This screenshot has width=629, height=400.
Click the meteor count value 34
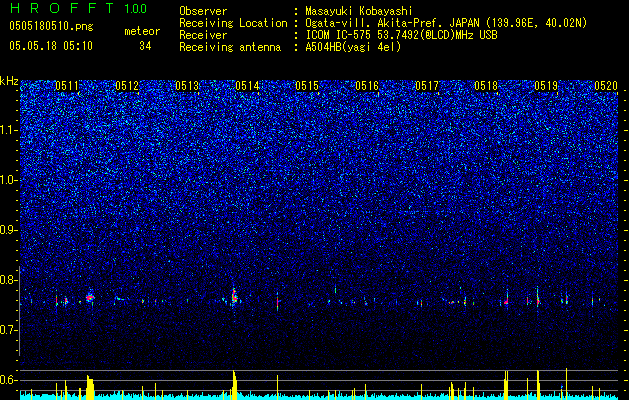[x=145, y=46]
